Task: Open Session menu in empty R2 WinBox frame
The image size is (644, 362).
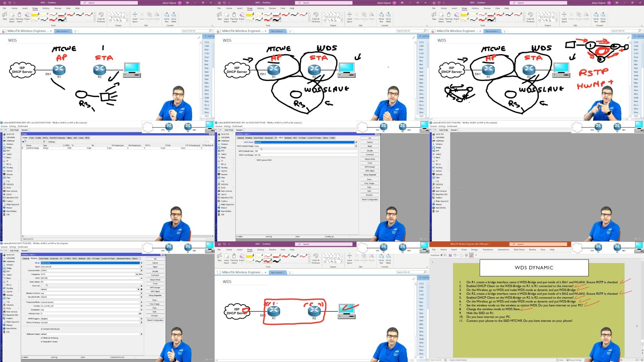Action: (433, 126)
